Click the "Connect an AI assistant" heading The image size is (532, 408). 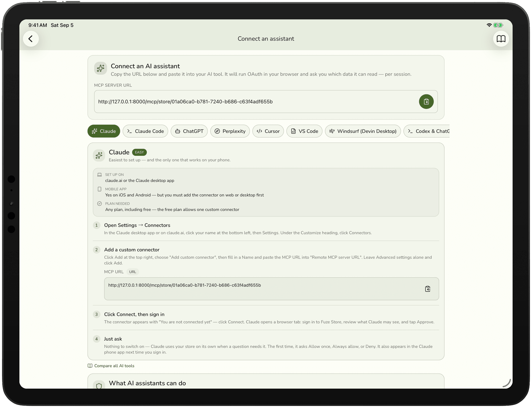pyautogui.click(x=145, y=66)
